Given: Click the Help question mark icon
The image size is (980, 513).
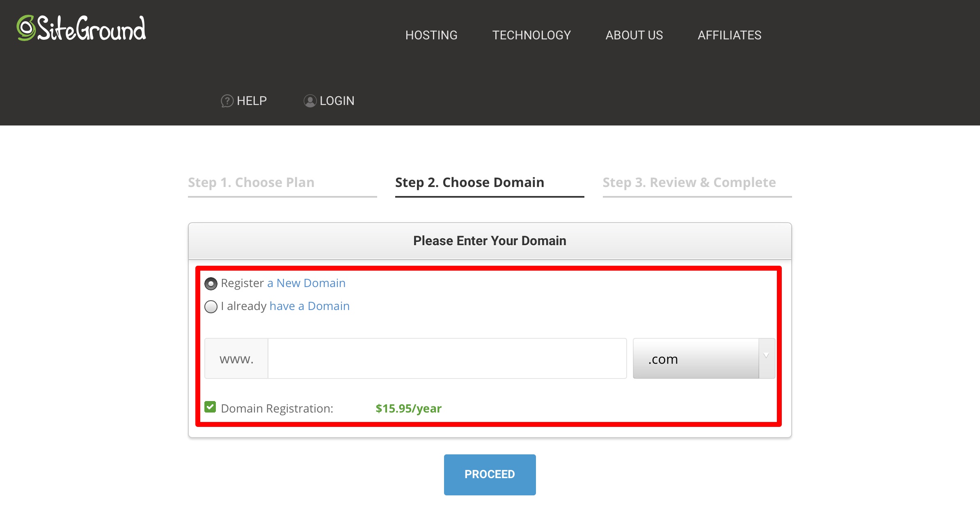Looking at the screenshot, I should (227, 101).
